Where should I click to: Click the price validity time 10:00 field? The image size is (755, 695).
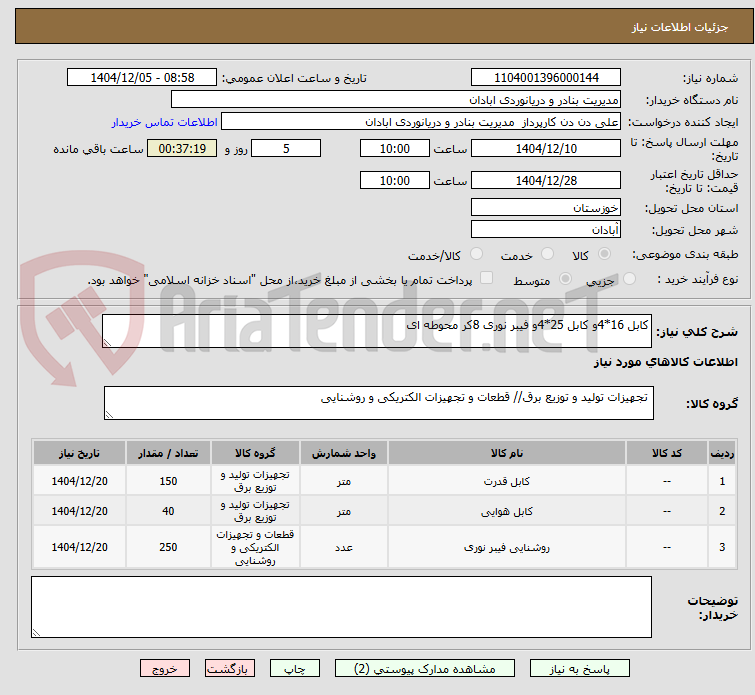(395, 181)
